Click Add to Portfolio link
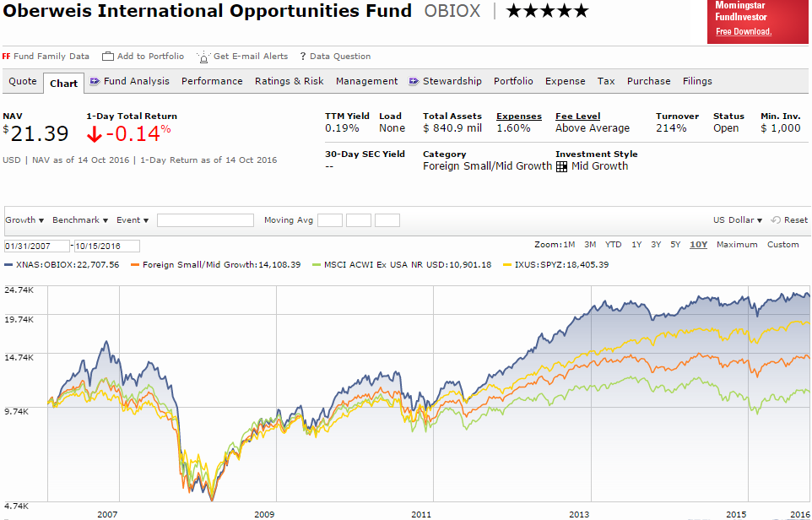Screen dimensions: 812x520 pos(150,57)
